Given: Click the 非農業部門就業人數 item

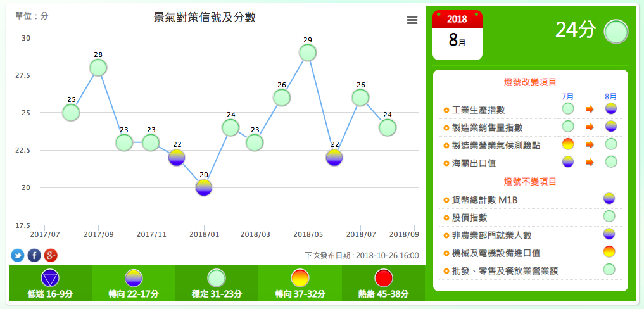Looking at the screenshot, I should coord(491,236).
